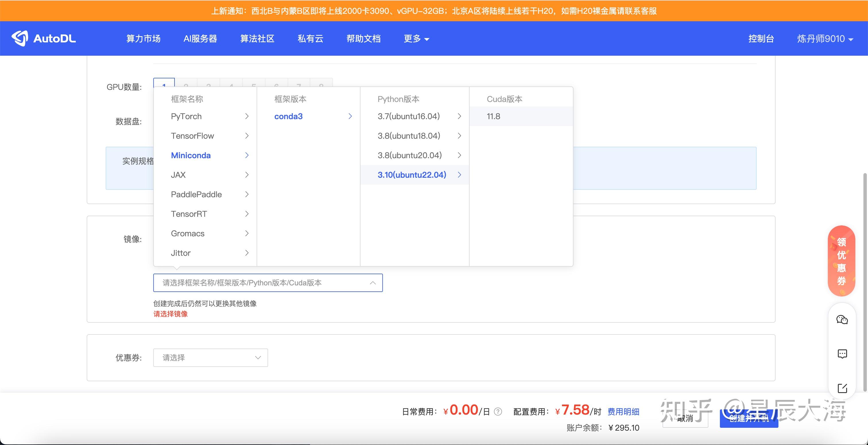Select Python 3.7(ubuntu16.04) version
The height and width of the screenshot is (445, 868).
pos(408,116)
